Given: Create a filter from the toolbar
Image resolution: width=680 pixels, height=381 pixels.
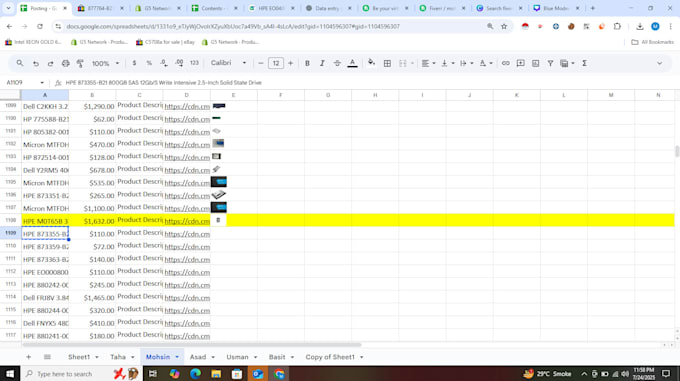Looking at the screenshot, I should tap(550, 63).
